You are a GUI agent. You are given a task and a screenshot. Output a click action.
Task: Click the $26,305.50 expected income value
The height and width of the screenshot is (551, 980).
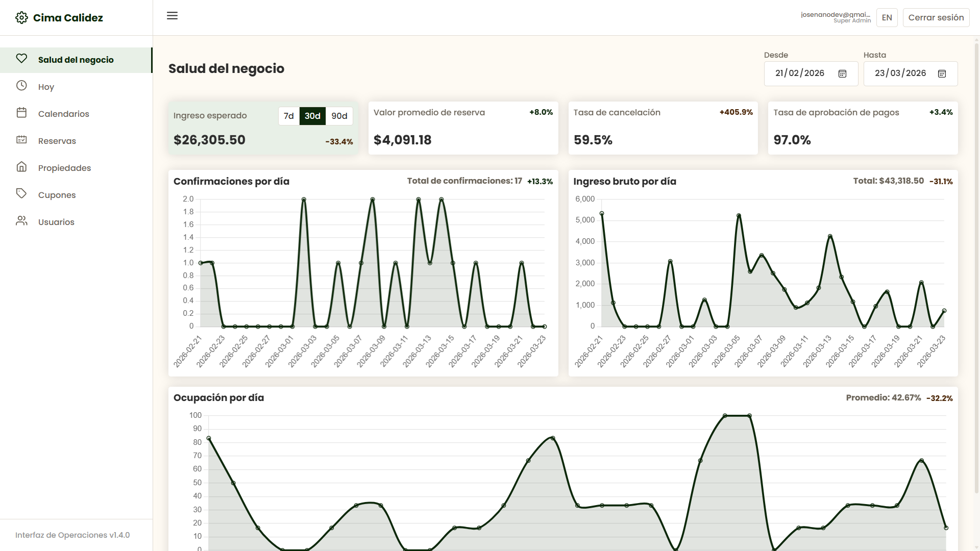[209, 140]
